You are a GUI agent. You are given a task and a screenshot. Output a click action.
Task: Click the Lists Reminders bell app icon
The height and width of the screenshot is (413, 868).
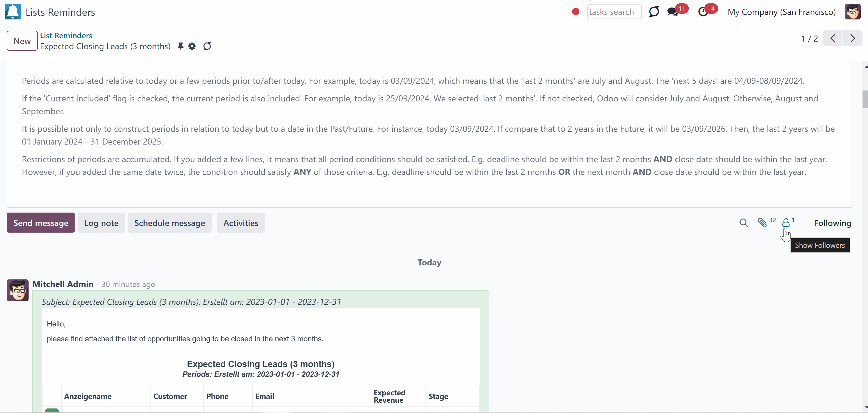click(13, 12)
